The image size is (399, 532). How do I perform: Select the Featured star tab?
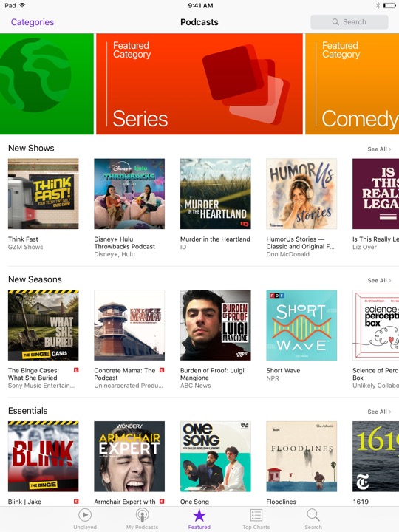199,519
